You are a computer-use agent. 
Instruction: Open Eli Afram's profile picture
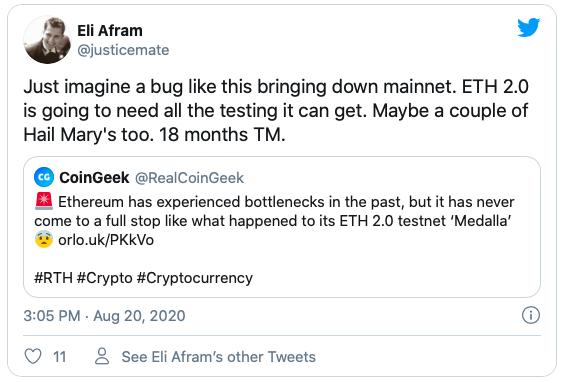pos(47,40)
